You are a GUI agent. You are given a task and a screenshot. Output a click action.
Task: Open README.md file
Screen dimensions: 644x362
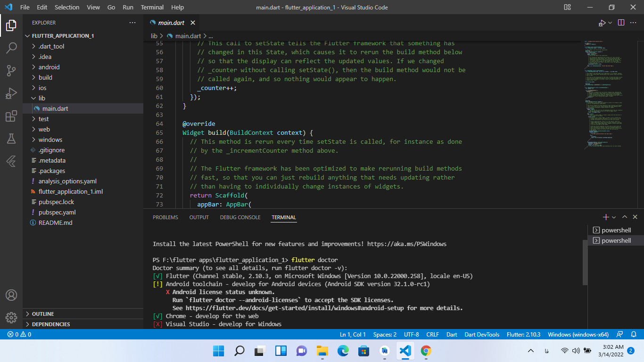83,222
